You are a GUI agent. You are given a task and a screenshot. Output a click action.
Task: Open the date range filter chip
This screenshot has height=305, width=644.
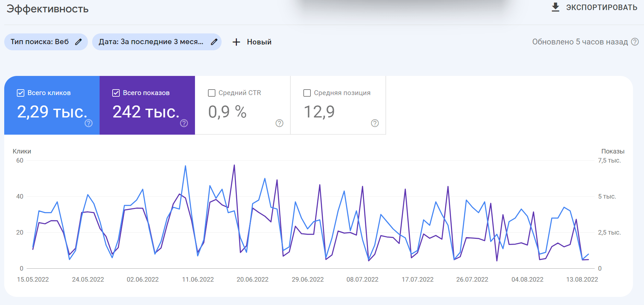(151, 42)
